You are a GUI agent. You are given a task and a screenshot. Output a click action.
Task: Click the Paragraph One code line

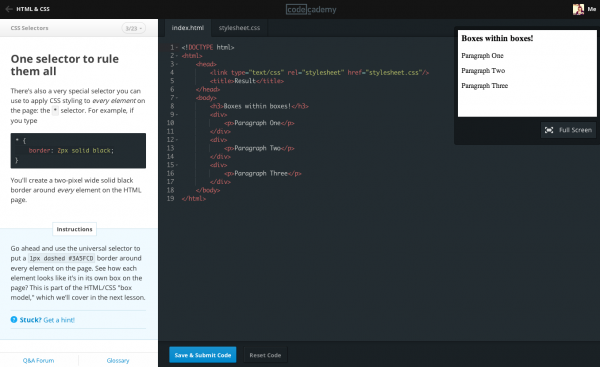[259, 123]
